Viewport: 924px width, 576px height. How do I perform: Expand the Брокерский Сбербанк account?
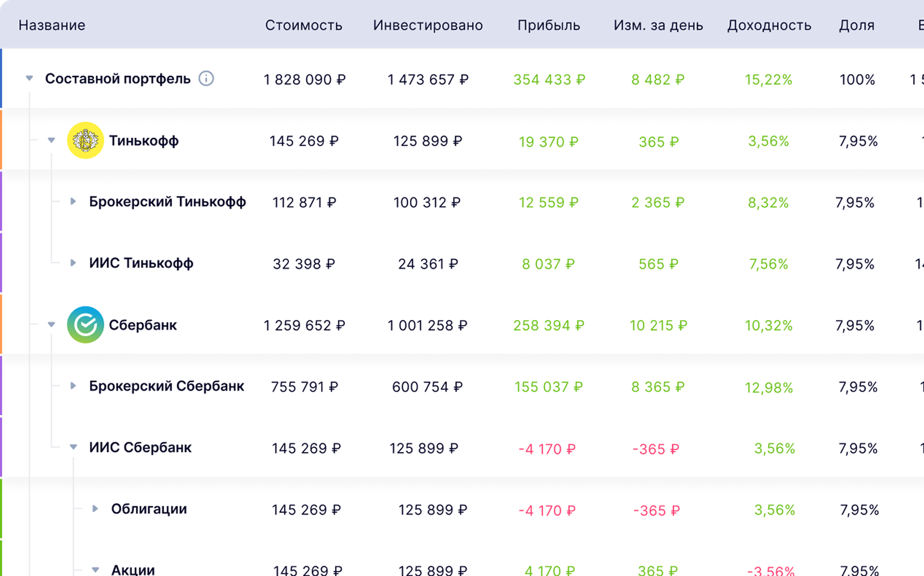click(73, 386)
